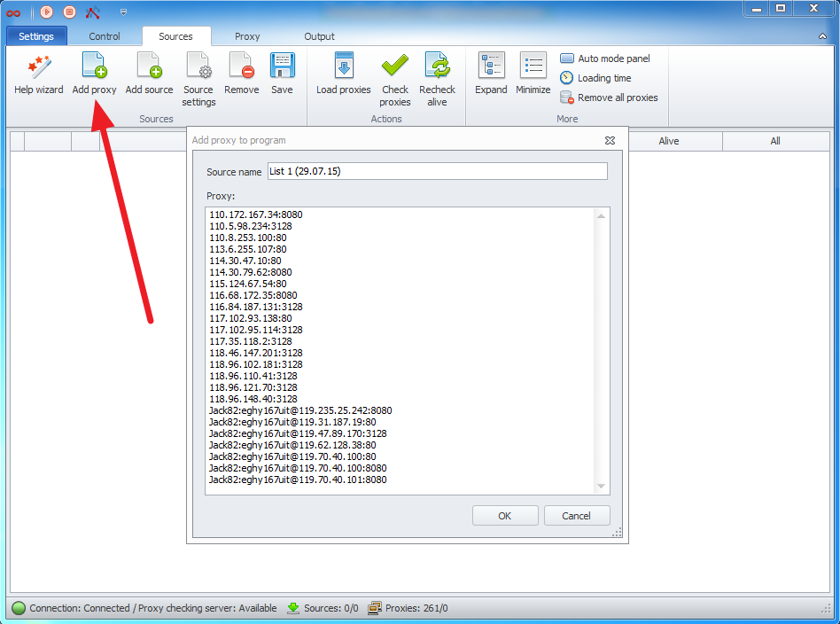Click line Jack82:eghy167uit@119.70.40.101:8080
Image resolution: width=840 pixels, height=624 pixels.
(x=298, y=480)
